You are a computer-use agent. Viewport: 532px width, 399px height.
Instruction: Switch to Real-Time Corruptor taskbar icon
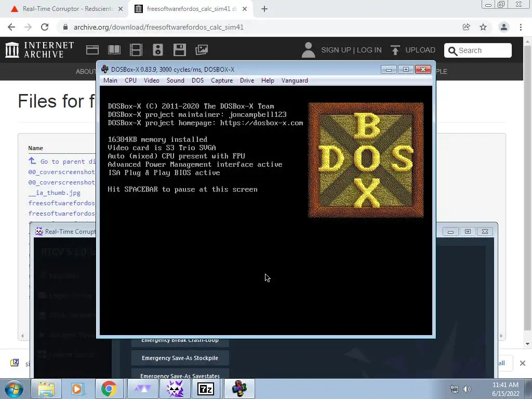pos(175,389)
